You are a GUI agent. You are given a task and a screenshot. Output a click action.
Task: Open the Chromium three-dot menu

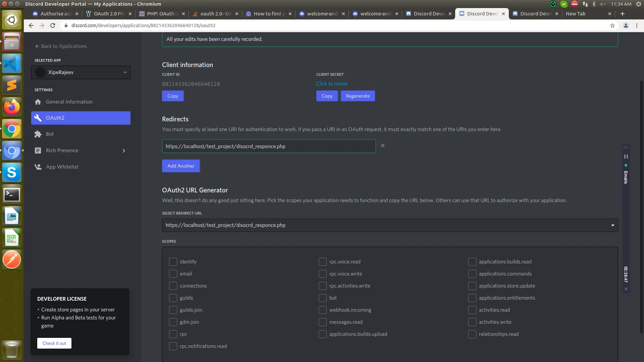637,25
